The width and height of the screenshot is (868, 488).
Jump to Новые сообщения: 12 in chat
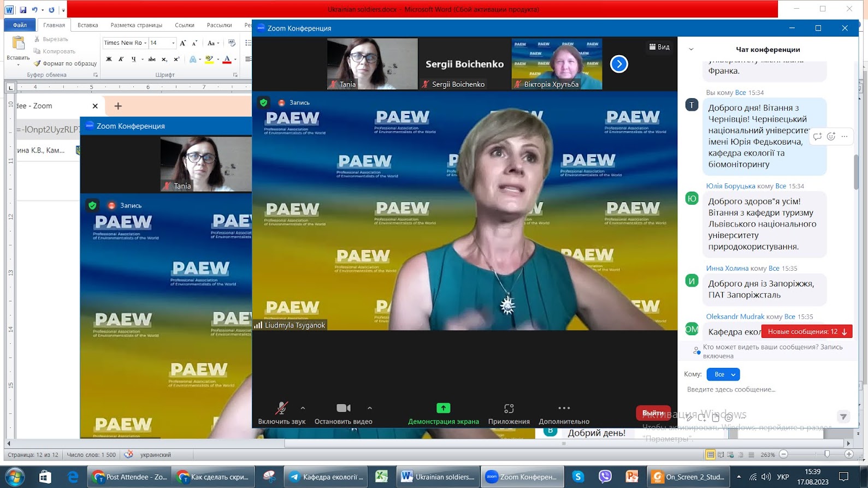pyautogui.click(x=807, y=331)
